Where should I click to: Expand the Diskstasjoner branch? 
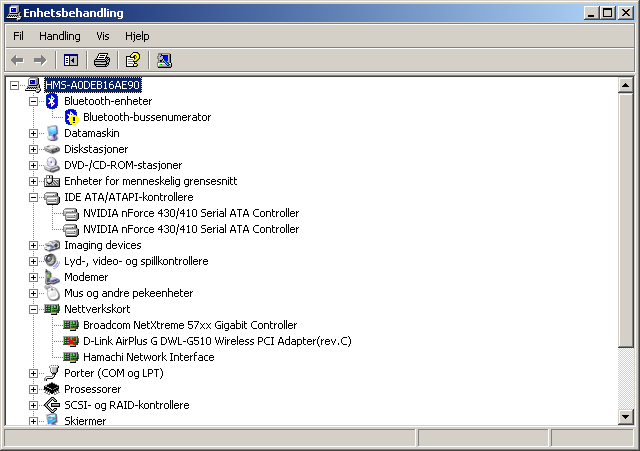(x=33, y=149)
